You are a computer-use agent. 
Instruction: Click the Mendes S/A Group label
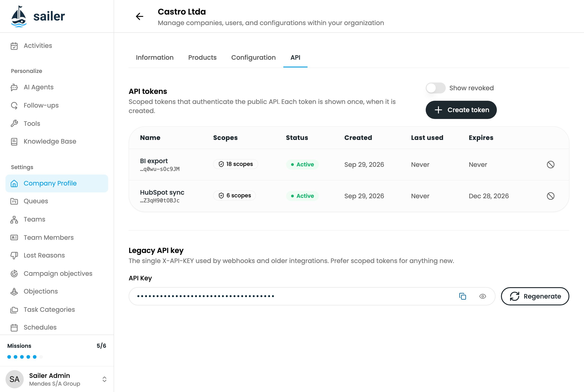click(x=55, y=384)
